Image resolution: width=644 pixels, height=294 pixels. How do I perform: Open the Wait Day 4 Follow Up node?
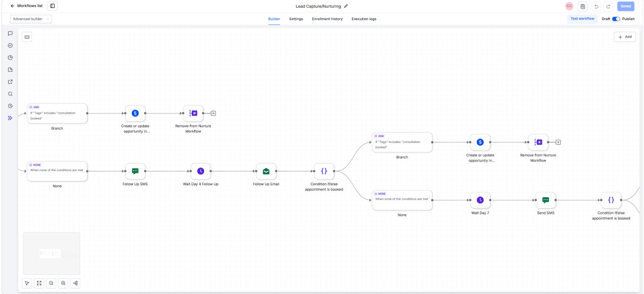coord(200,171)
